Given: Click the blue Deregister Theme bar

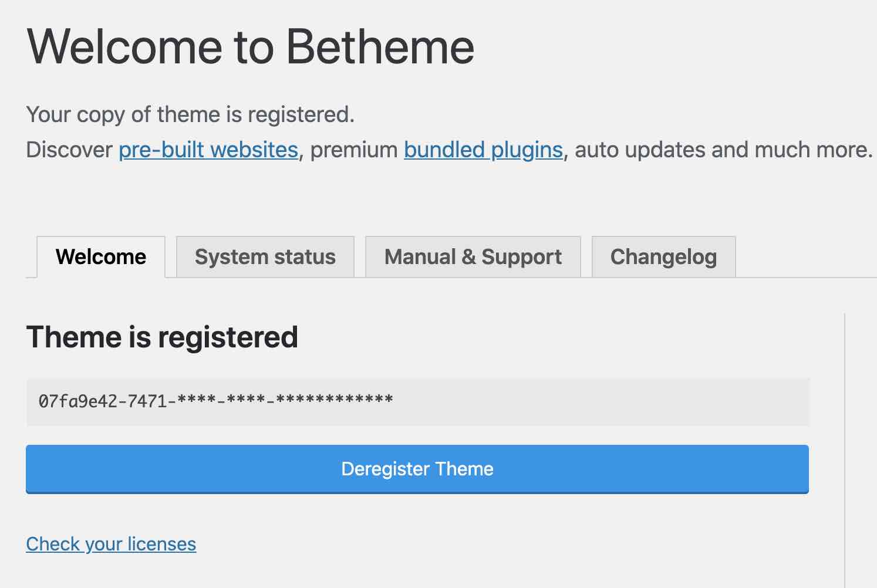Looking at the screenshot, I should 417,469.
